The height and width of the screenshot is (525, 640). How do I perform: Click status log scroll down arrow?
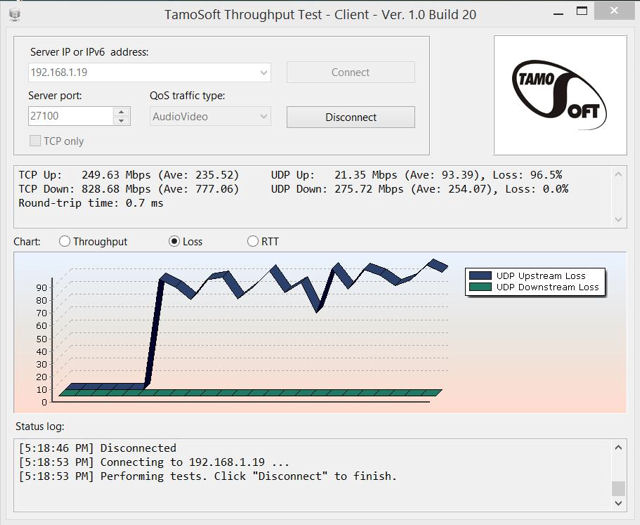(x=618, y=503)
